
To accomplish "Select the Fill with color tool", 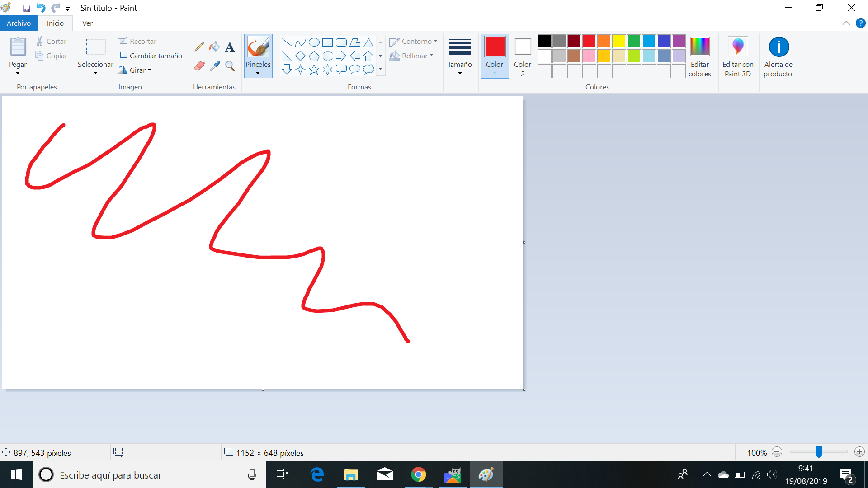I will click(214, 46).
